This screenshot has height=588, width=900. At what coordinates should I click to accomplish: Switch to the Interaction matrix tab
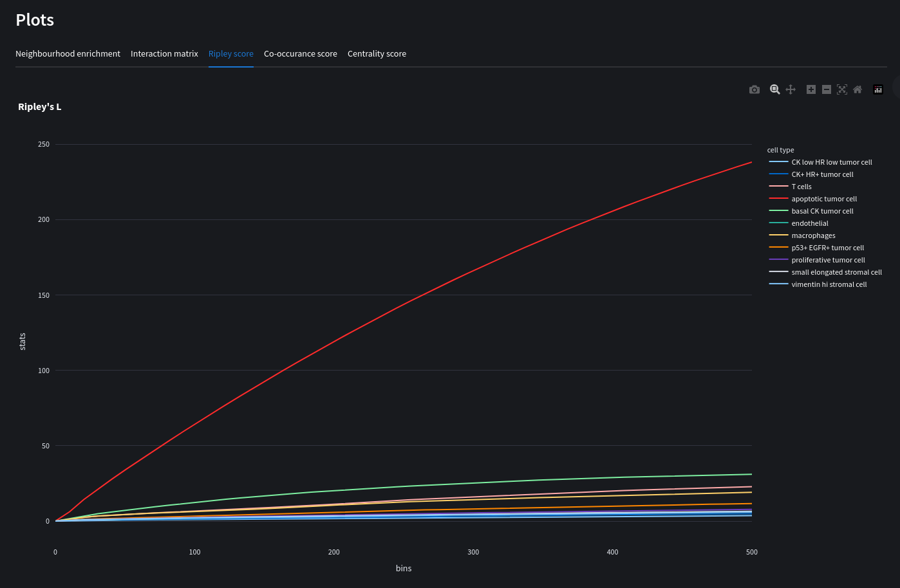click(x=164, y=54)
